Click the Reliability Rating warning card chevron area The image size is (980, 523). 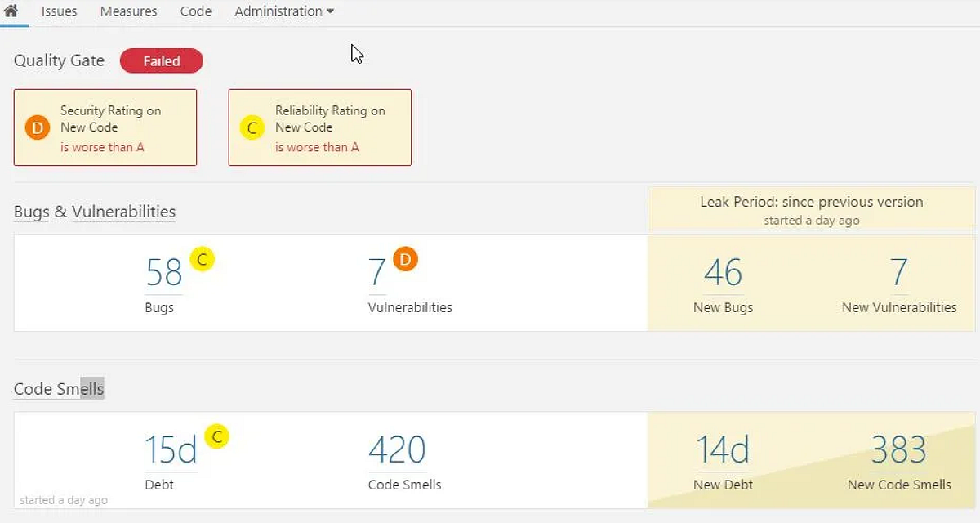(x=319, y=127)
